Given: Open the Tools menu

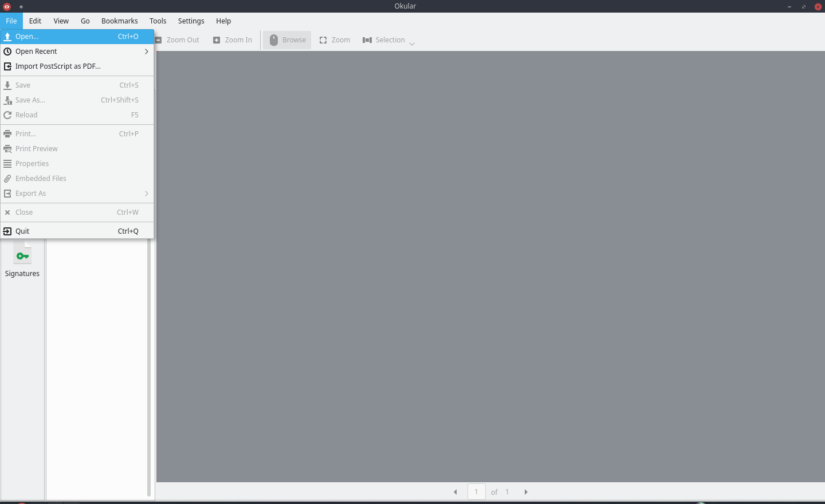Looking at the screenshot, I should (158, 21).
